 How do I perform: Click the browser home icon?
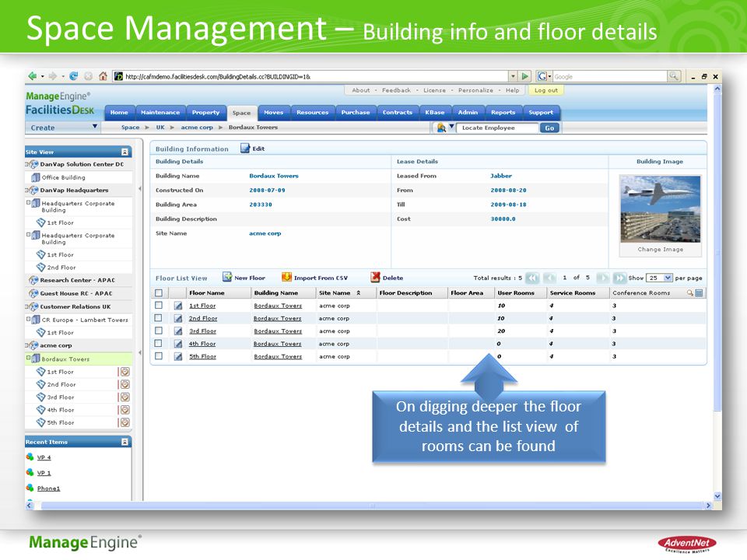pos(103,76)
